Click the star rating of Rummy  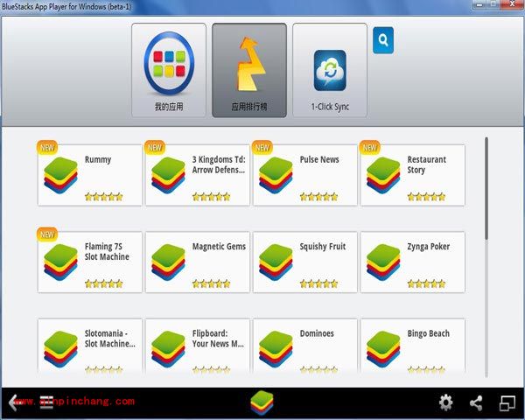(x=104, y=197)
